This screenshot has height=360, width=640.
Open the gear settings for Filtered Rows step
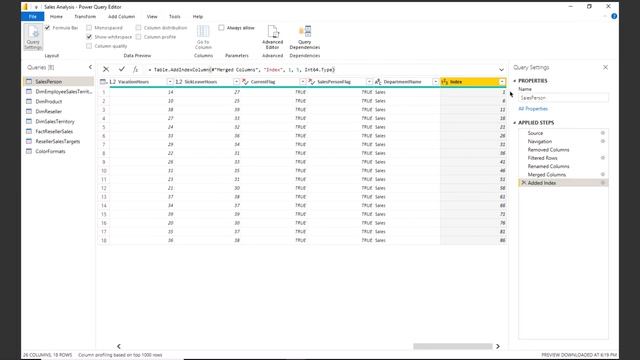tap(602, 158)
